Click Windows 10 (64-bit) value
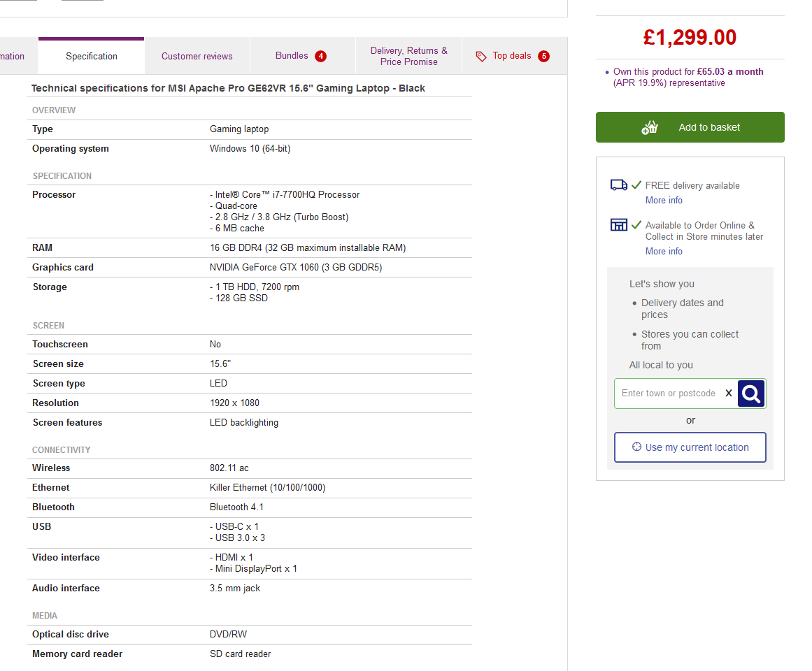 [250, 148]
